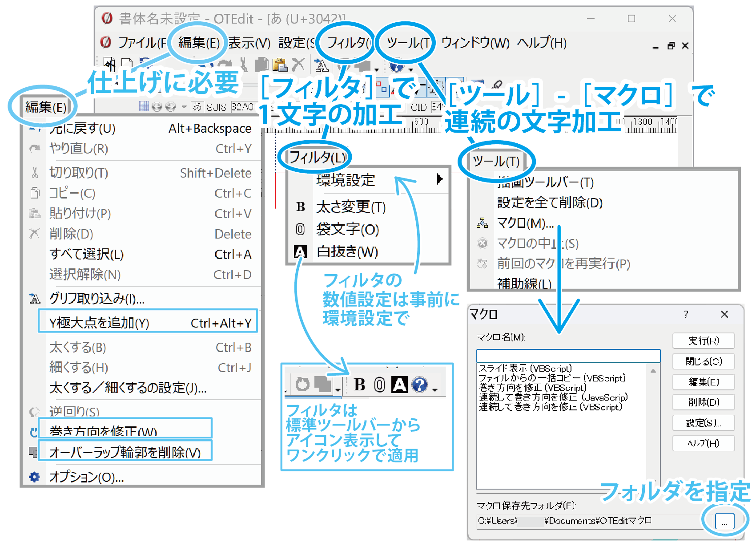
Task: Click the previous-character round arrow icon
Action: click(x=157, y=107)
